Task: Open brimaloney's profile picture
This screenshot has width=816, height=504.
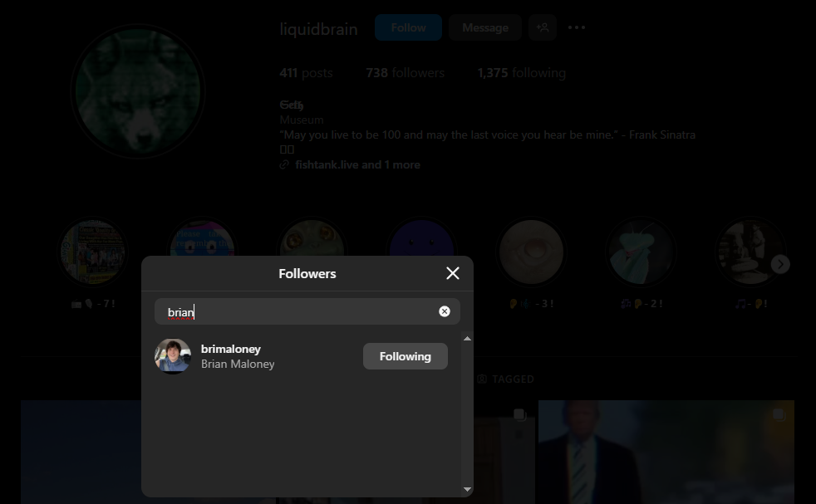Action: coord(173,356)
